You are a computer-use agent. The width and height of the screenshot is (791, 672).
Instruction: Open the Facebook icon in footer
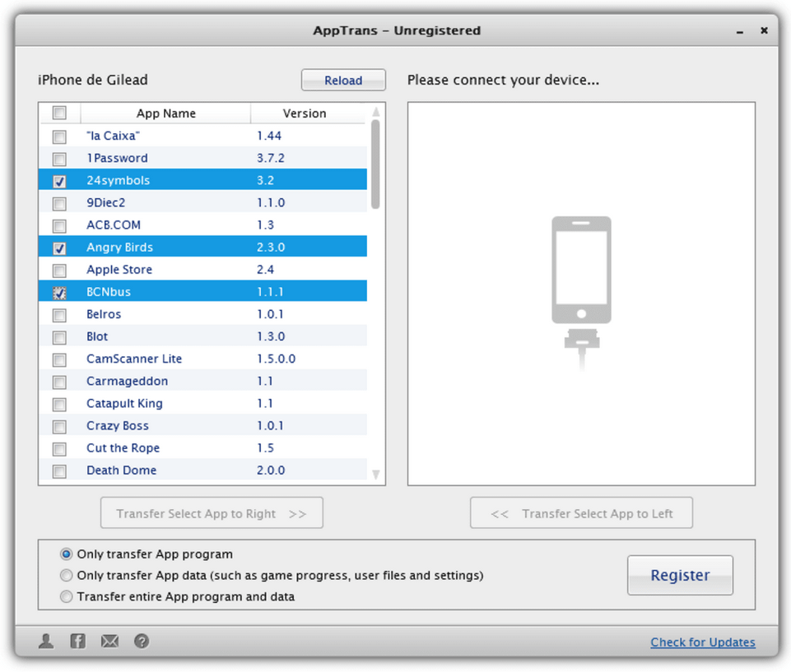(x=77, y=642)
